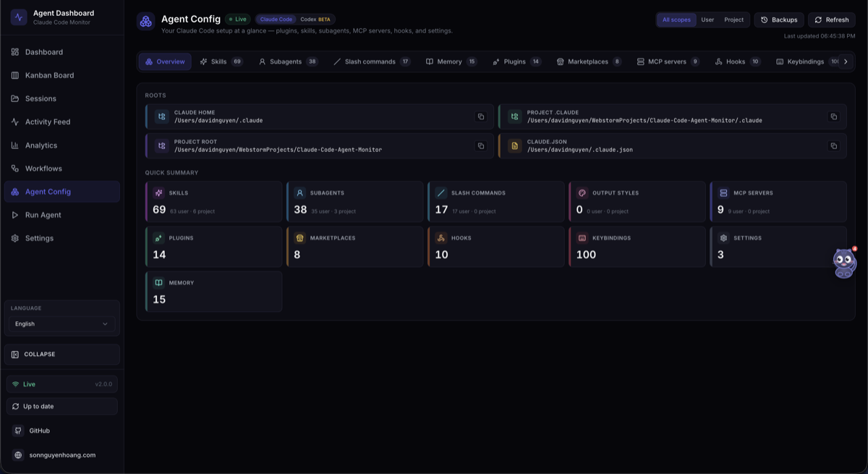Open the Memory summary card icon
Screen dimensions: 868x474
[158, 283]
